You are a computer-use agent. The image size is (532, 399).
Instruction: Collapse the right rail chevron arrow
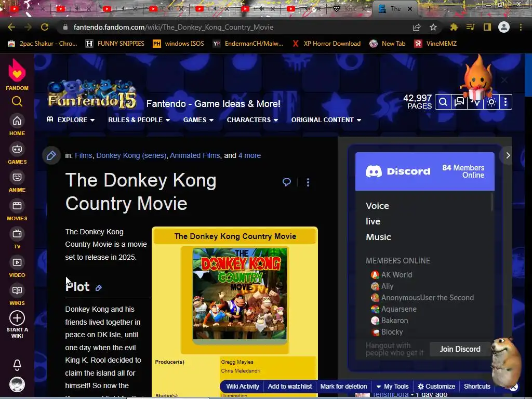(508, 155)
